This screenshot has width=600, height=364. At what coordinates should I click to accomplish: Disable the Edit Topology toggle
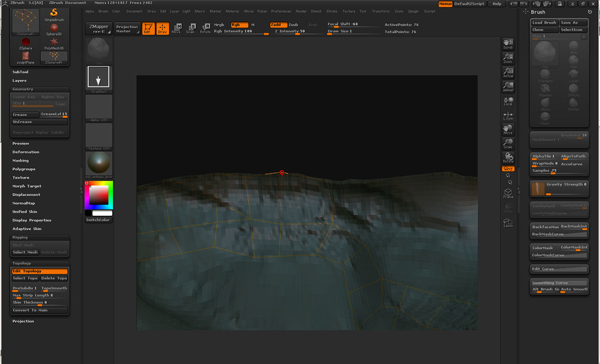click(x=39, y=271)
